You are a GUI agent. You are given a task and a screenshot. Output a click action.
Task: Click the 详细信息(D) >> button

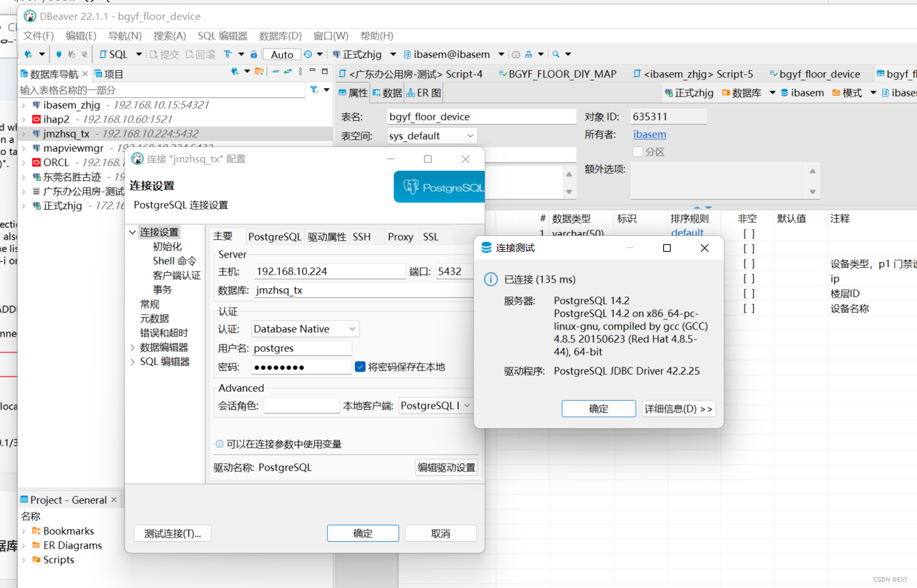tap(678, 409)
